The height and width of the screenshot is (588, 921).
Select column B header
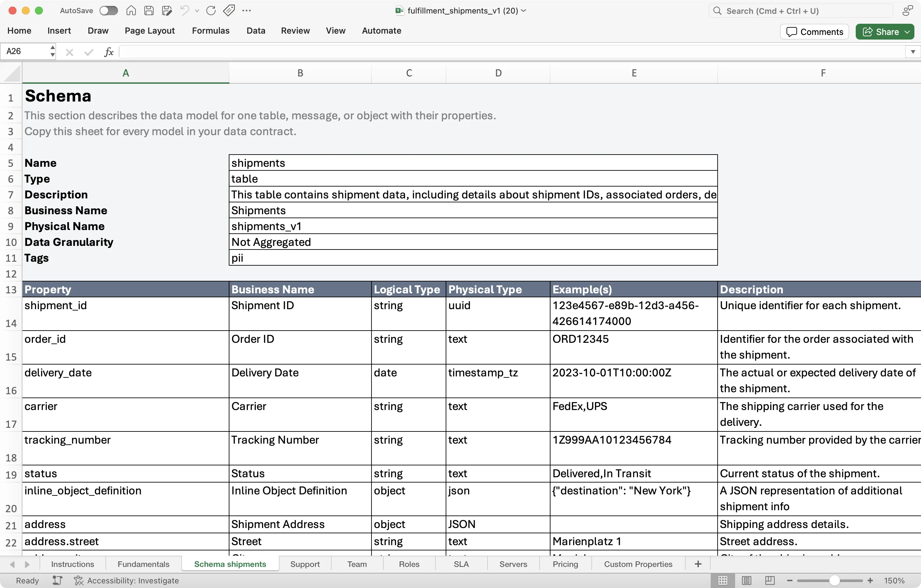coord(300,73)
